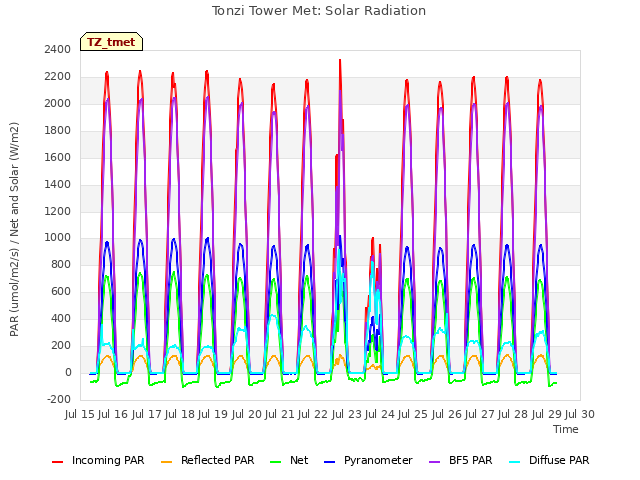Click the Jul 26 x-axis date label

tap(447, 414)
